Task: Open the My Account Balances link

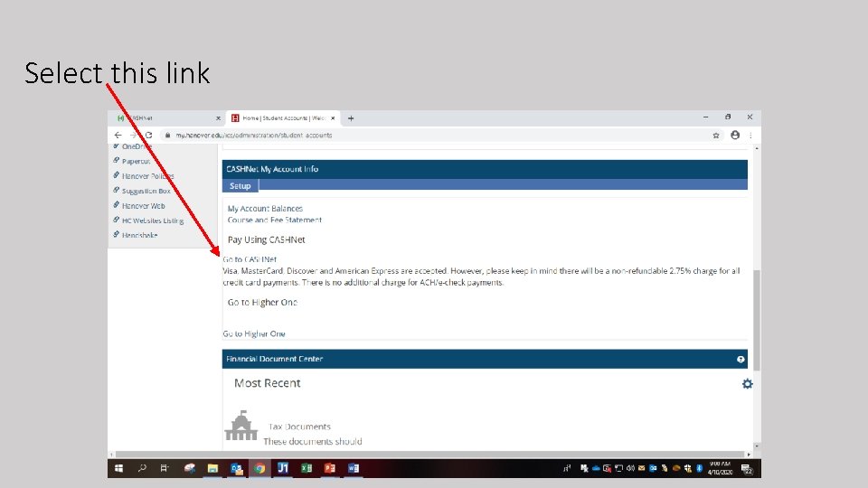Action: (x=265, y=209)
